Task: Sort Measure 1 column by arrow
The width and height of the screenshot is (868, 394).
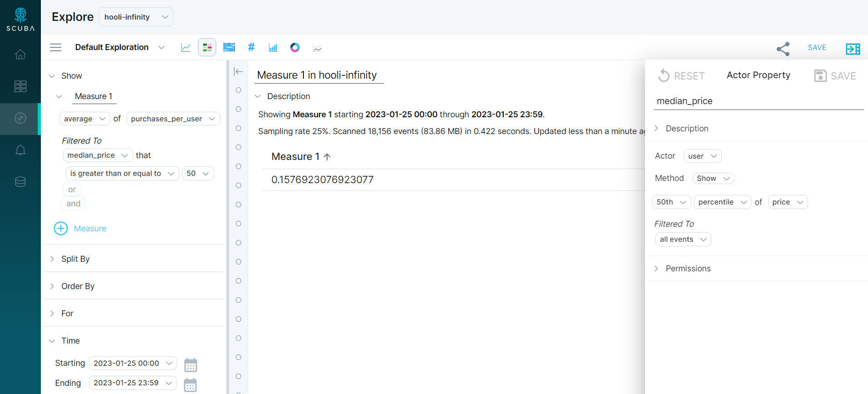Action: coord(327,156)
